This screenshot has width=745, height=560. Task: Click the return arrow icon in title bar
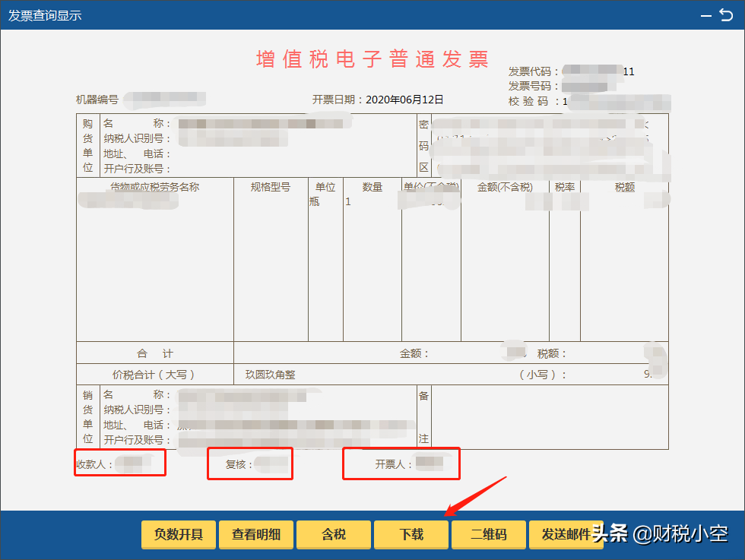pos(726,15)
